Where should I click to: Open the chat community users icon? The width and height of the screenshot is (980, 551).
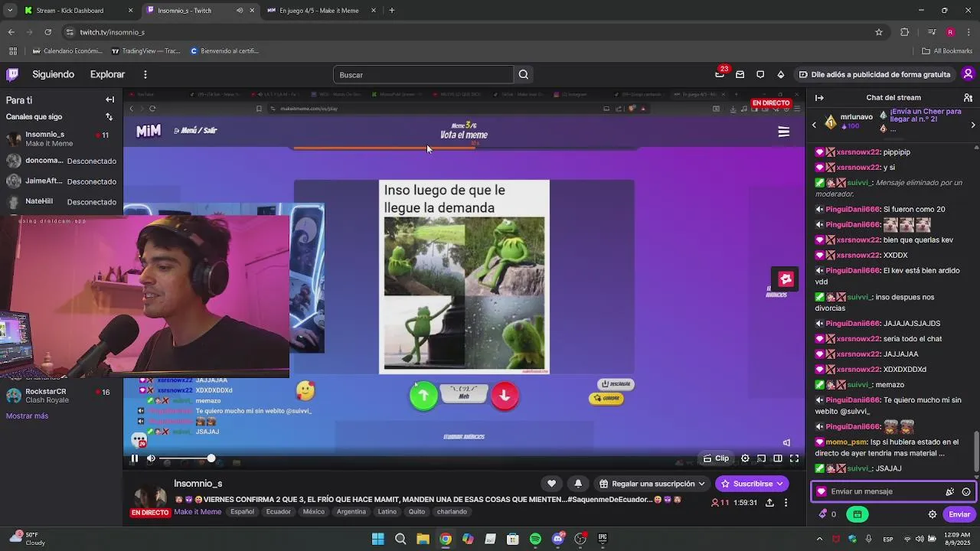[968, 98]
